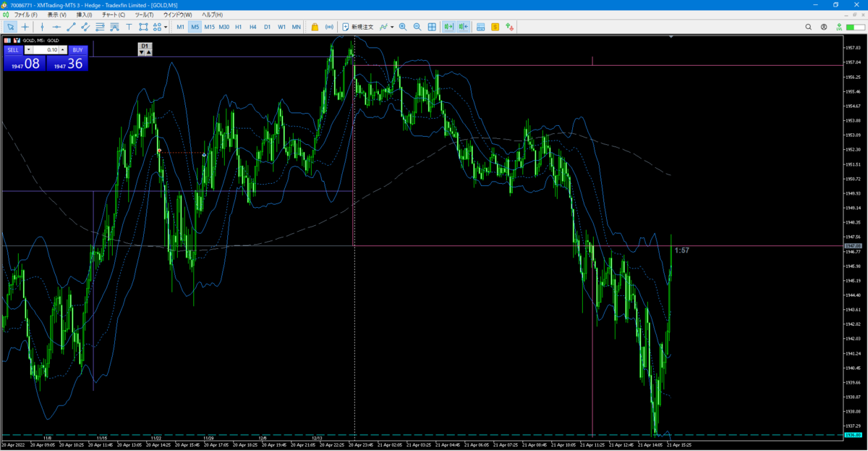
Task: Zoom in on the chart
Action: point(403,27)
